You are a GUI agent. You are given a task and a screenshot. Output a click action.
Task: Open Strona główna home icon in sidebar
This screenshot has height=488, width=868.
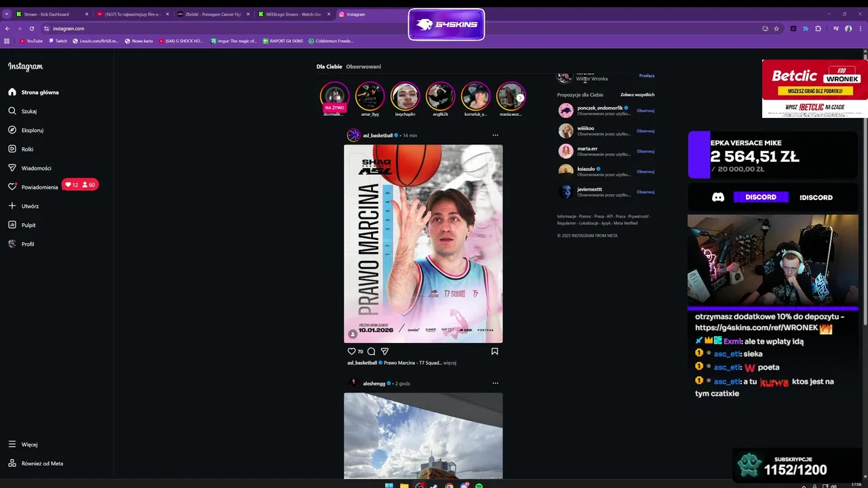12,92
